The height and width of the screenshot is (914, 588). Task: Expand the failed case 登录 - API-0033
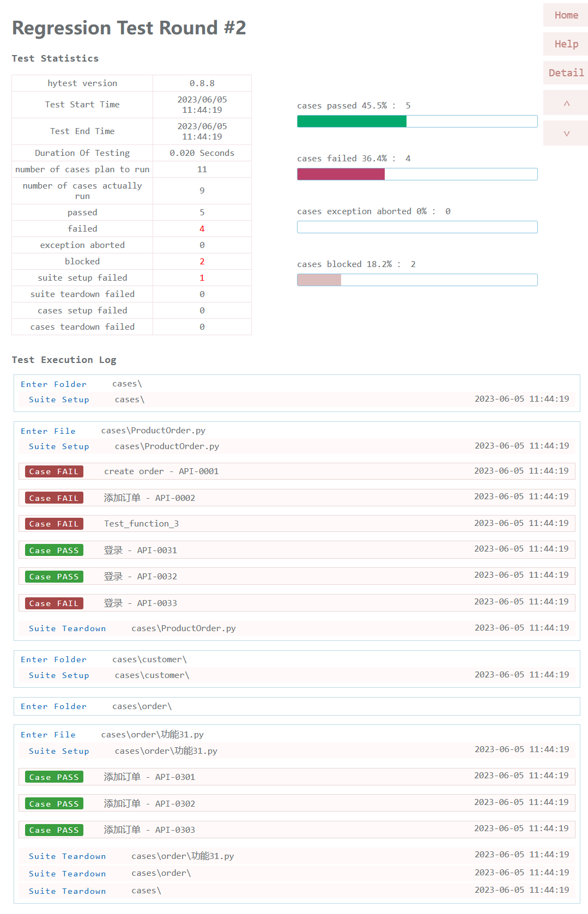297,603
